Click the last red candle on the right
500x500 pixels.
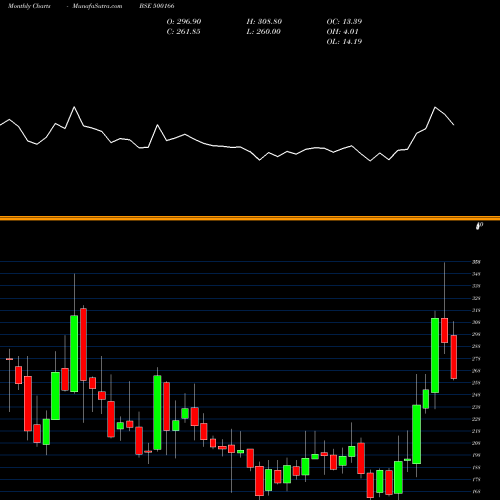[454, 357]
